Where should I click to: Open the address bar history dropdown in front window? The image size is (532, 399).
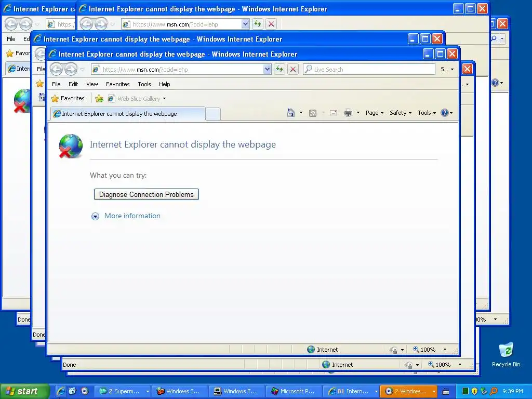[x=267, y=70]
